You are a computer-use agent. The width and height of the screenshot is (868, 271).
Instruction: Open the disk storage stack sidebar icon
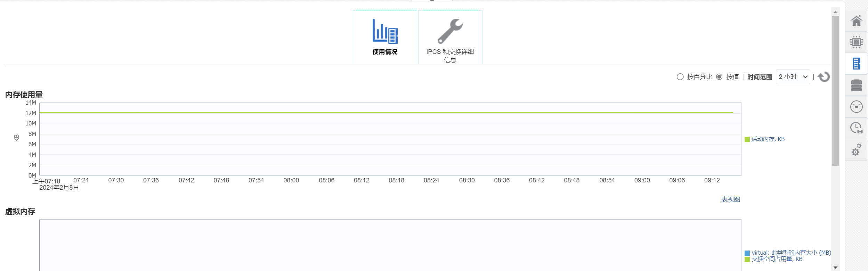click(856, 85)
